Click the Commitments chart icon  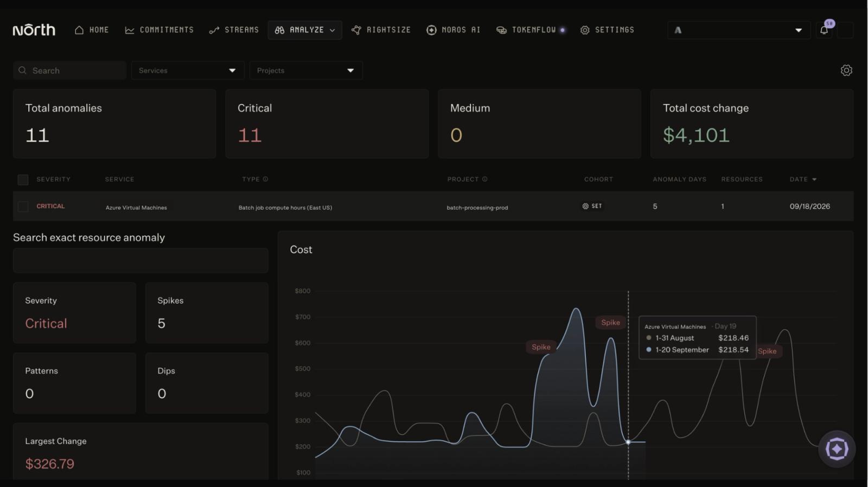click(x=130, y=30)
